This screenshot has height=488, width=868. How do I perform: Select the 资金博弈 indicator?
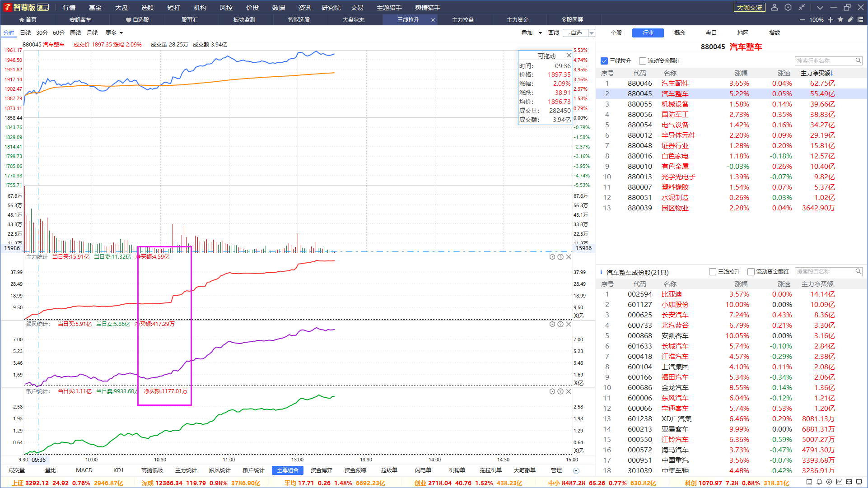coord(322,470)
